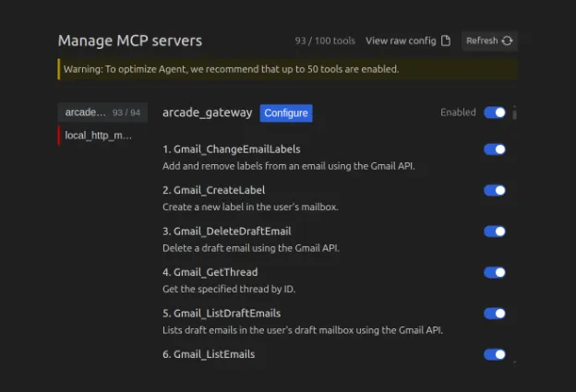Click the 'arcade_gateway' server heading
The height and width of the screenshot is (392, 576).
pyautogui.click(x=207, y=113)
